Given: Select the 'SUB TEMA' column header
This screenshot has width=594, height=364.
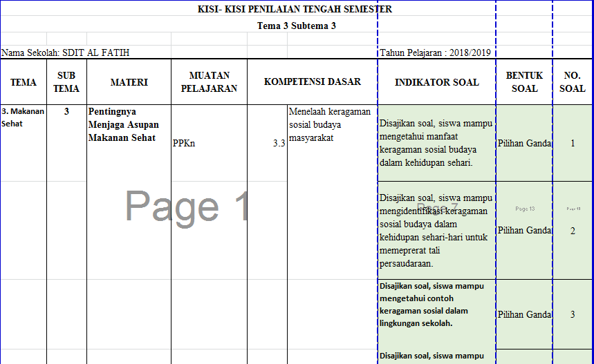Looking at the screenshot, I should tap(66, 82).
